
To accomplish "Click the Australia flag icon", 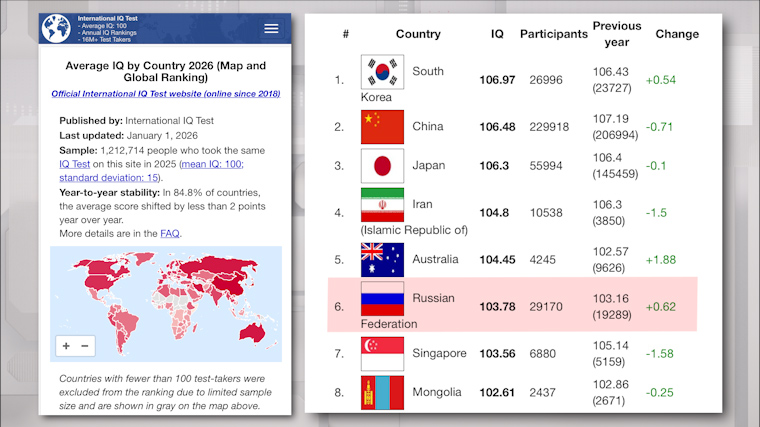I will coord(381,259).
